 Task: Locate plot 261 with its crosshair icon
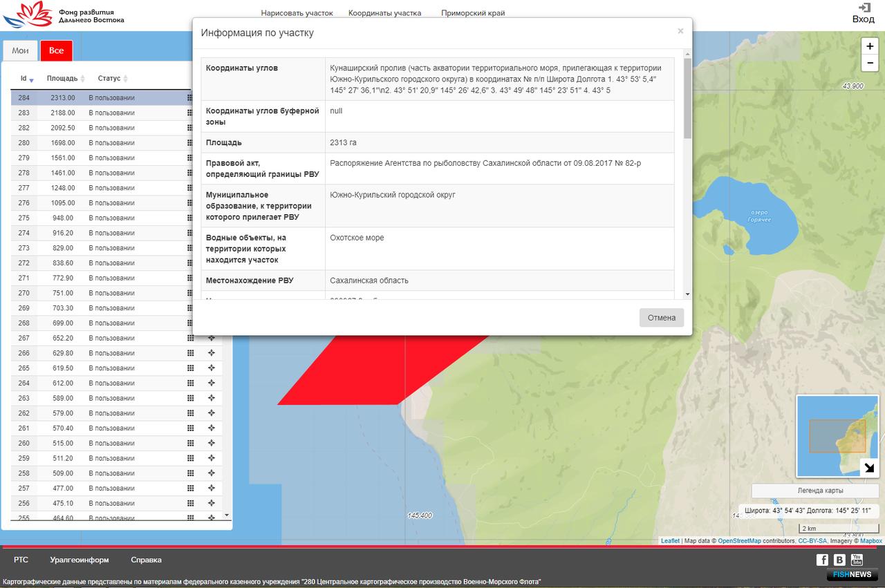[212, 428]
